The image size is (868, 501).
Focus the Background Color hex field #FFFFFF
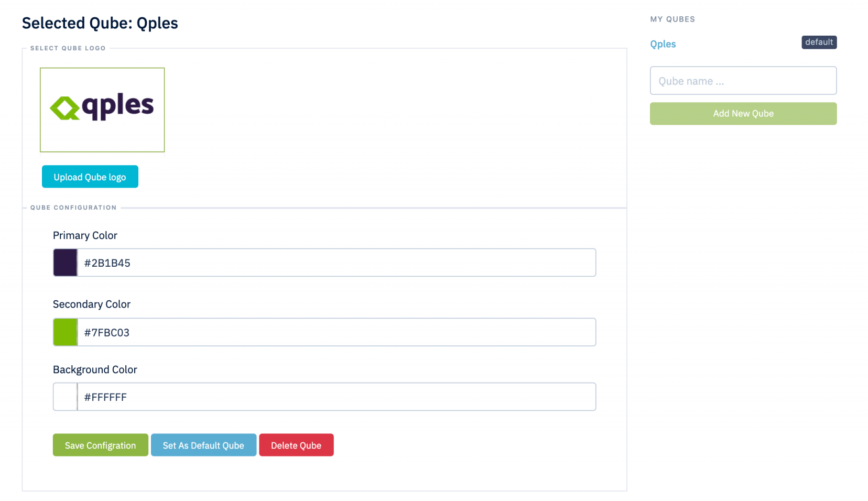[x=337, y=397]
